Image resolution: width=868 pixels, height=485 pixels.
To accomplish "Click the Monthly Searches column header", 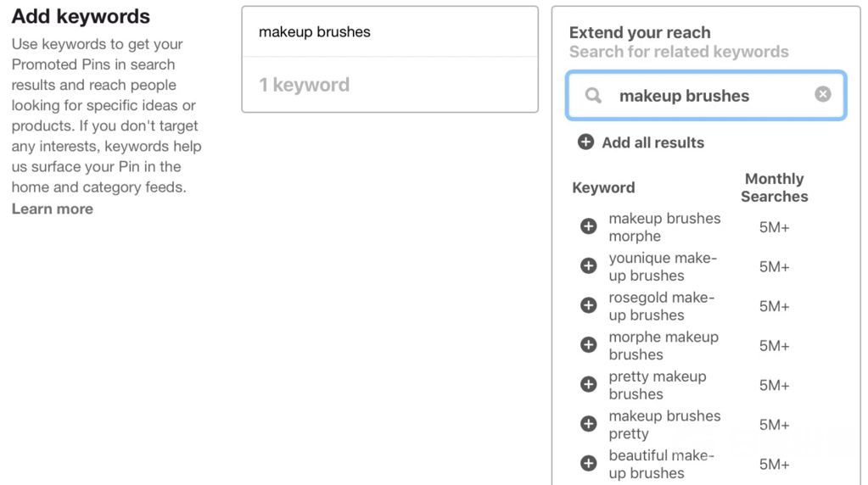I will [774, 187].
